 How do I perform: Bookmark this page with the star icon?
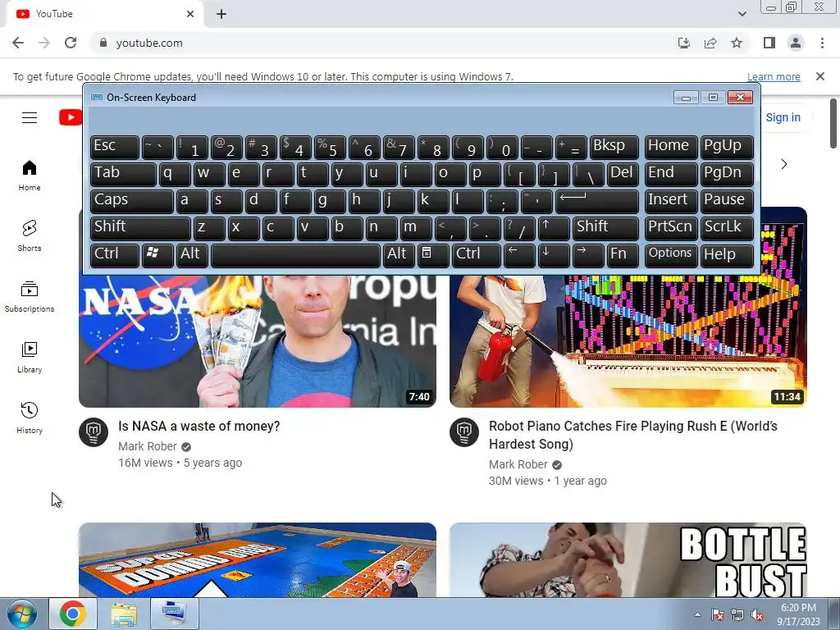[x=737, y=43]
